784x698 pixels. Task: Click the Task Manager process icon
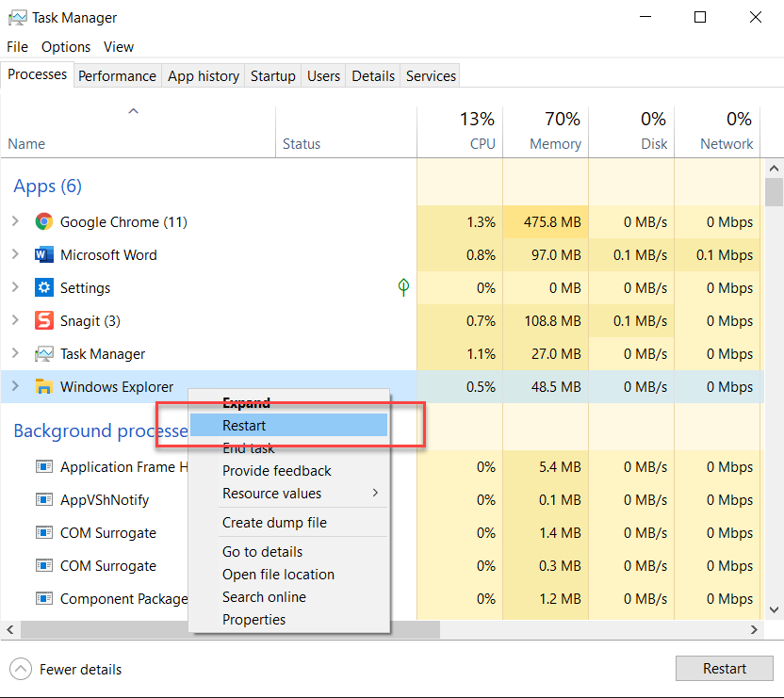43,354
